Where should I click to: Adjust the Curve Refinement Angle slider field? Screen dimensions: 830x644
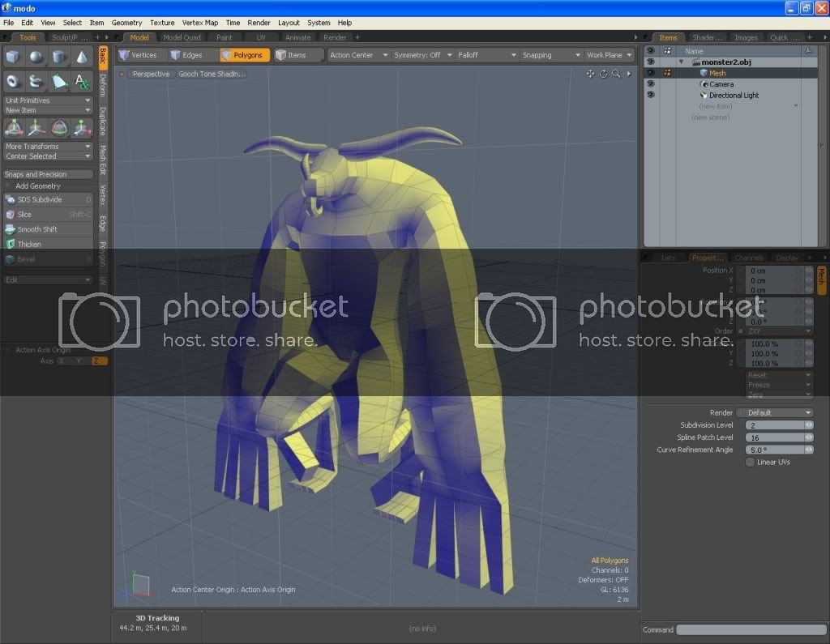coord(779,450)
